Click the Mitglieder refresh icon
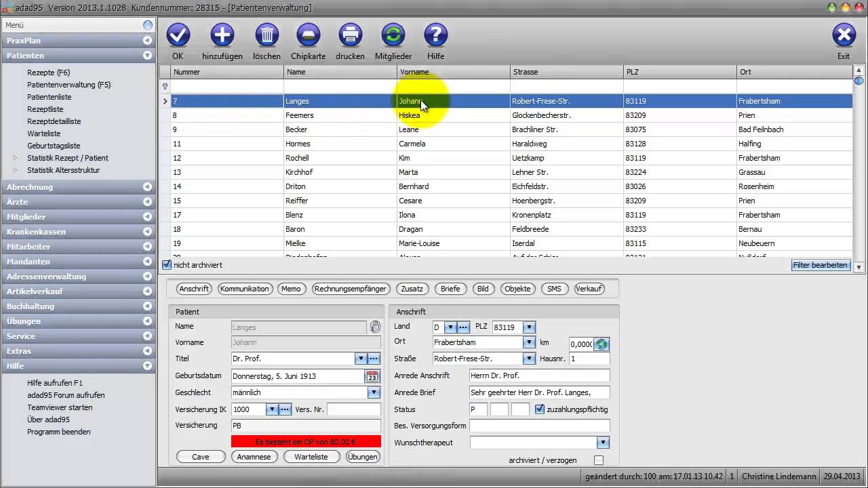Screen dimensions: 868x488 (393, 35)
